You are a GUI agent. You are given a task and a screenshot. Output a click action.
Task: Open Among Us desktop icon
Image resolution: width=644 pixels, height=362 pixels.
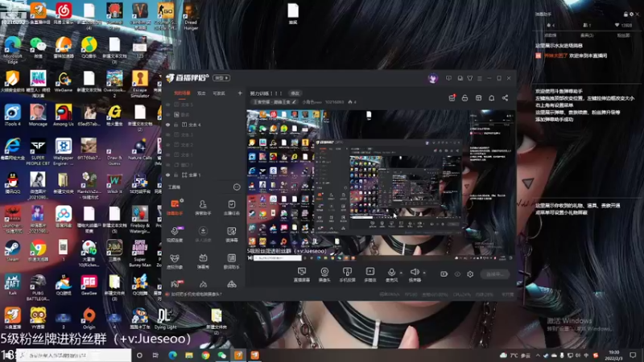pyautogui.click(x=64, y=115)
